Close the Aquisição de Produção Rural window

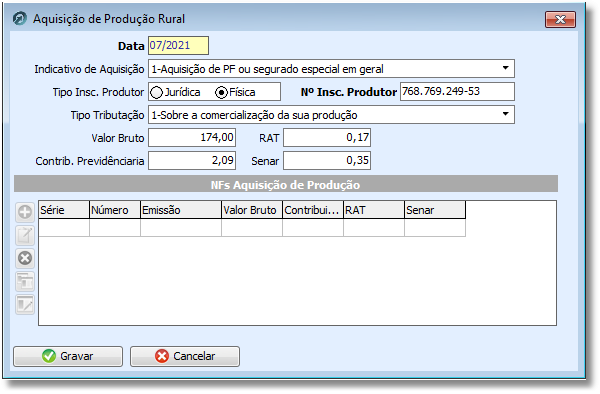[x=560, y=19]
